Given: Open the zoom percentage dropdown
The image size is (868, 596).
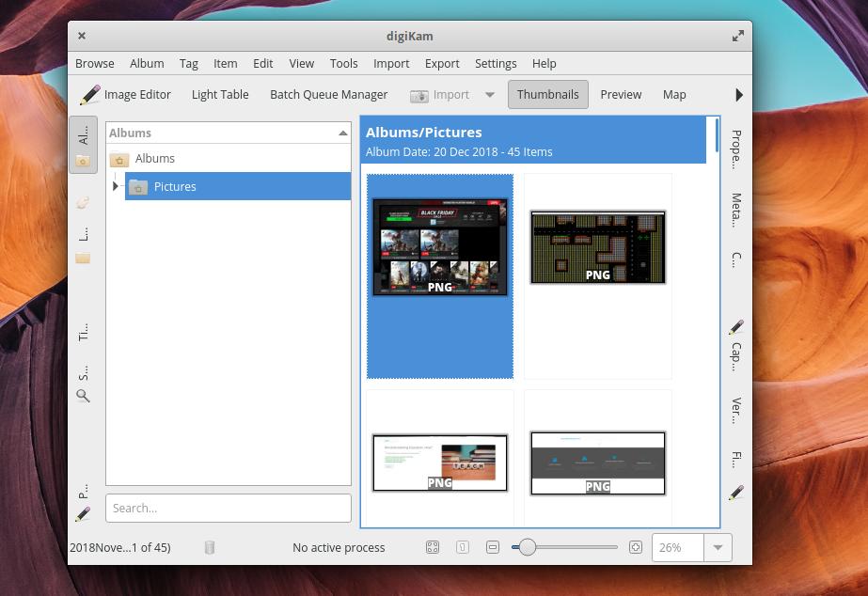Looking at the screenshot, I should point(717,547).
